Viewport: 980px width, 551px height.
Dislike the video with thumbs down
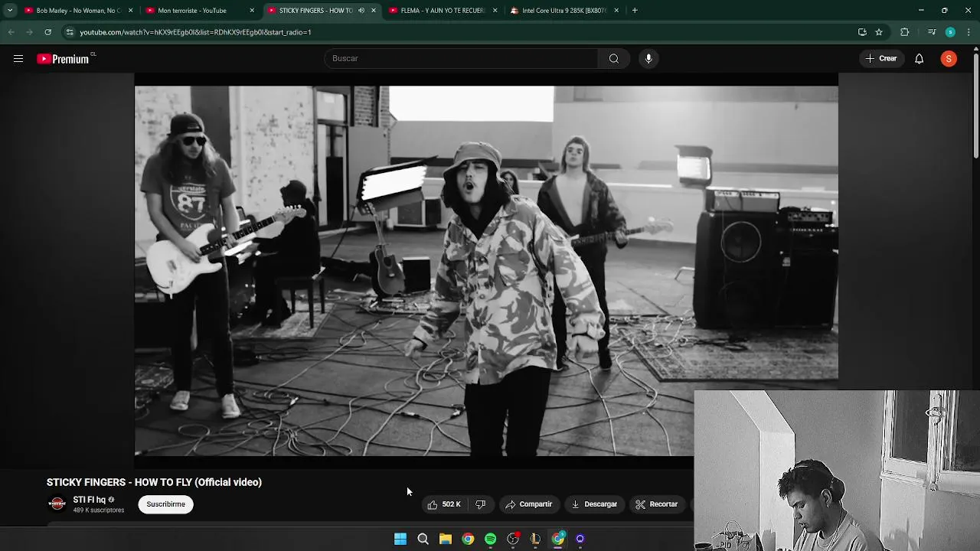tap(481, 504)
